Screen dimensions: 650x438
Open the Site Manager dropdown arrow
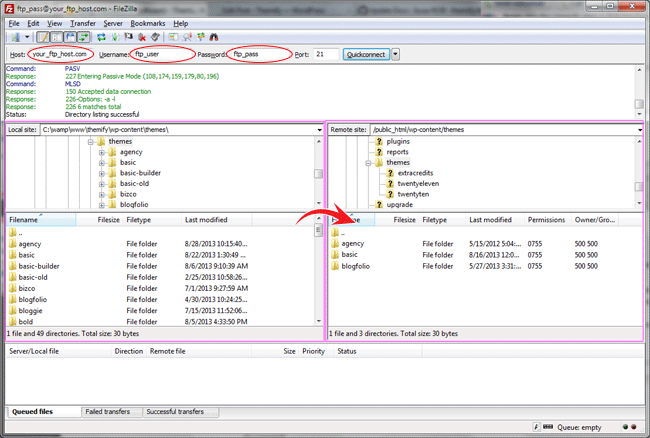pyautogui.click(x=27, y=37)
